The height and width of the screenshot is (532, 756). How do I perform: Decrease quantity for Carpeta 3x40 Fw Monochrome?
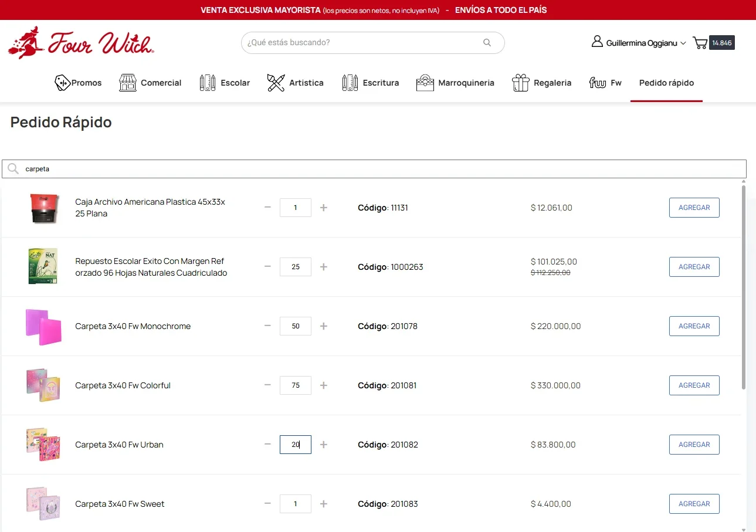[267, 326]
